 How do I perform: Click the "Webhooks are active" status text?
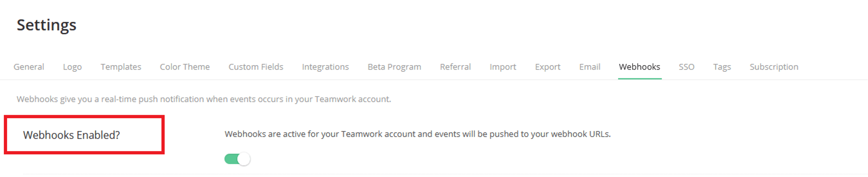417,134
